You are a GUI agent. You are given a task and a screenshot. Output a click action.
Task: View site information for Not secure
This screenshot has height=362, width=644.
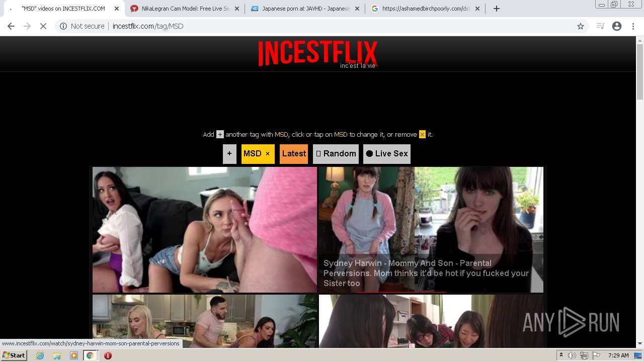82,26
